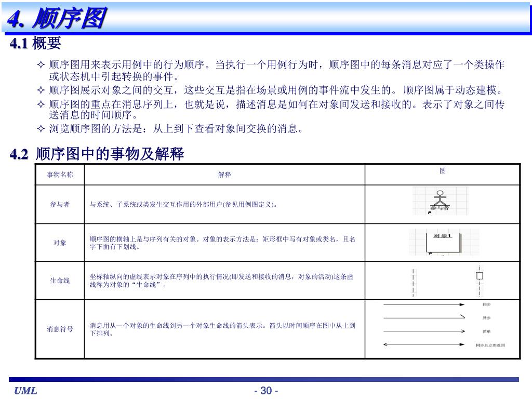Screen dimensions: 532x399
Task: Click the '同步且立即返回' two-way arrow
Action: (424, 344)
